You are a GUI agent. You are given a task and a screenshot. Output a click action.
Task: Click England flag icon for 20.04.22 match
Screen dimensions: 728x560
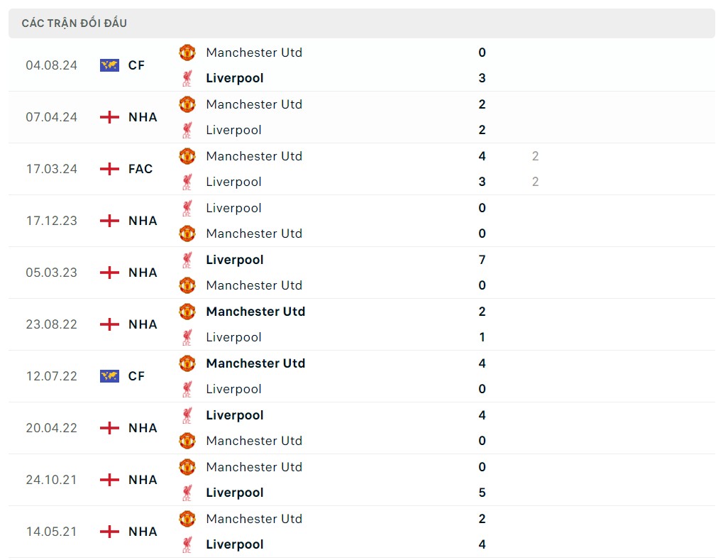point(109,428)
